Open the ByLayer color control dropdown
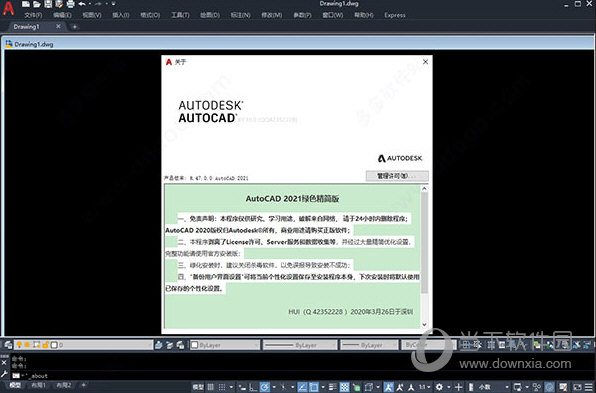The image size is (596, 393). click(225, 345)
